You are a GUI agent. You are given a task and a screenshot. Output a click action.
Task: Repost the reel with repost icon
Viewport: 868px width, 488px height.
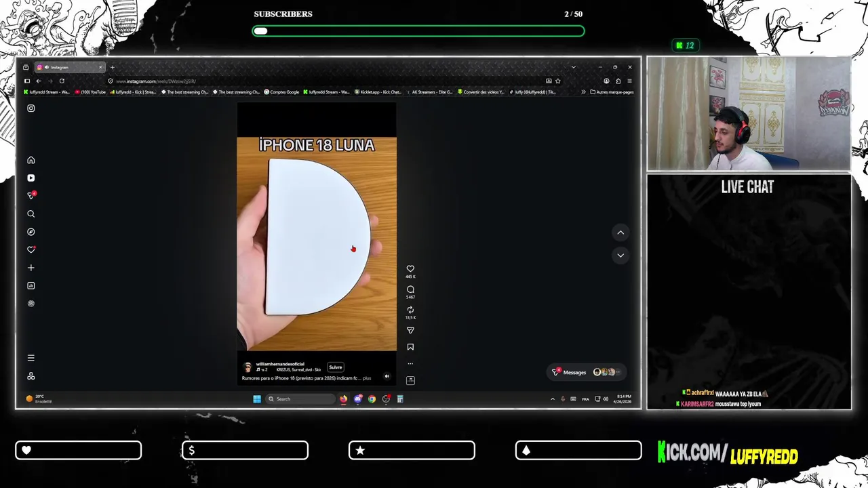coord(410,310)
